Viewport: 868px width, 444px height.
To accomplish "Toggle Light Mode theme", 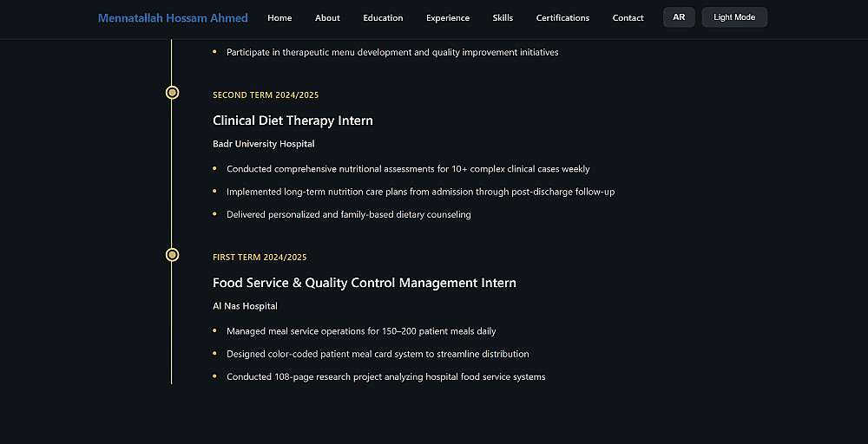I will (x=734, y=17).
